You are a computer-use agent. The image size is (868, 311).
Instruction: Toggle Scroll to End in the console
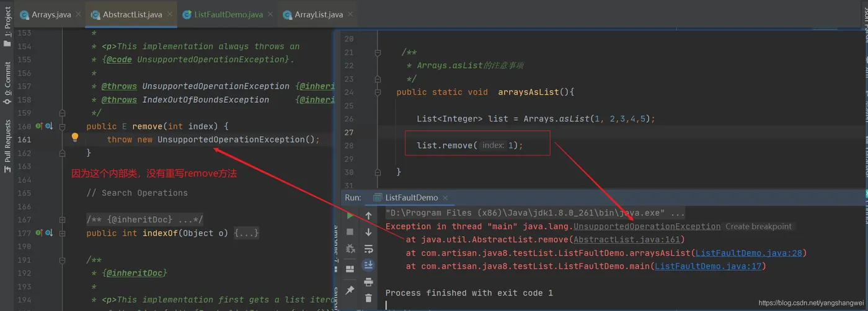point(368,265)
